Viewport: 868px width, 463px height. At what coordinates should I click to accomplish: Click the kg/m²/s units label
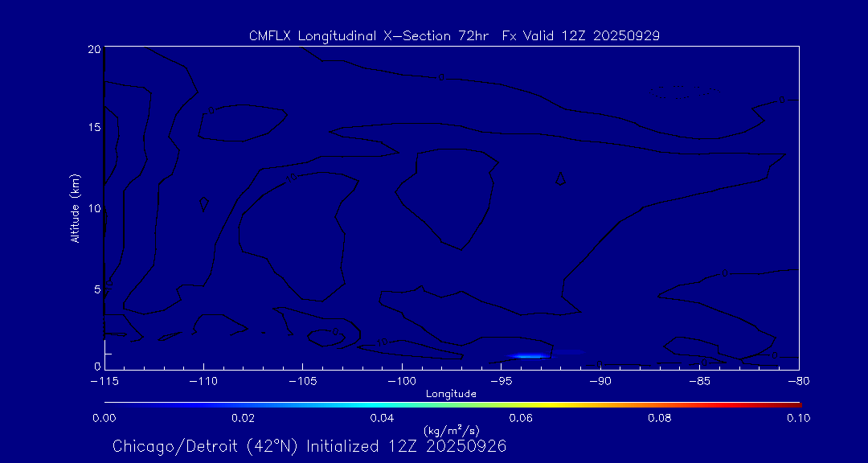[x=451, y=430]
